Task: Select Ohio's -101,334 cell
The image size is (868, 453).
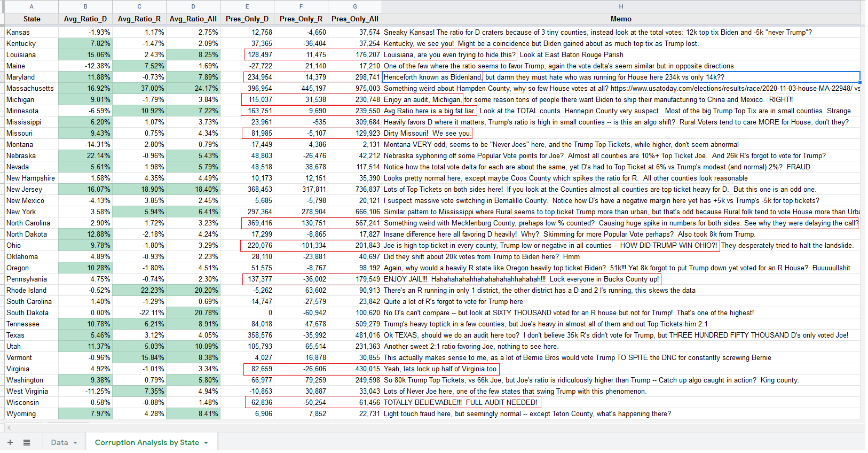Action: point(301,245)
